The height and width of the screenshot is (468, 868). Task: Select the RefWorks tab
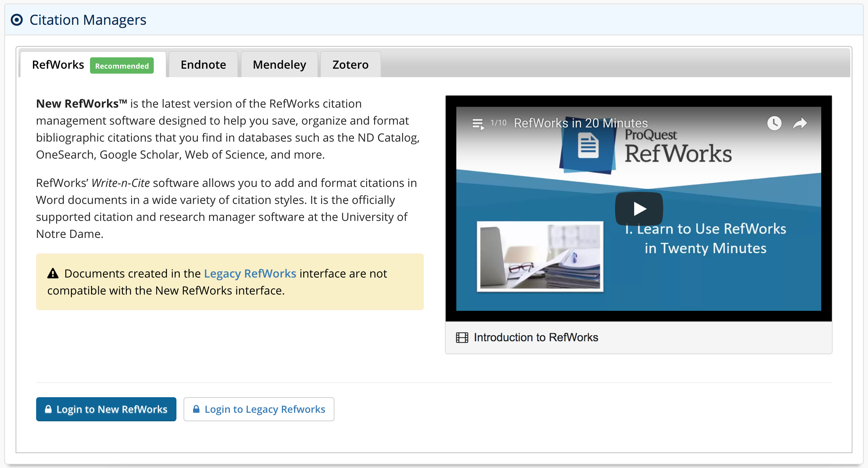coord(93,64)
